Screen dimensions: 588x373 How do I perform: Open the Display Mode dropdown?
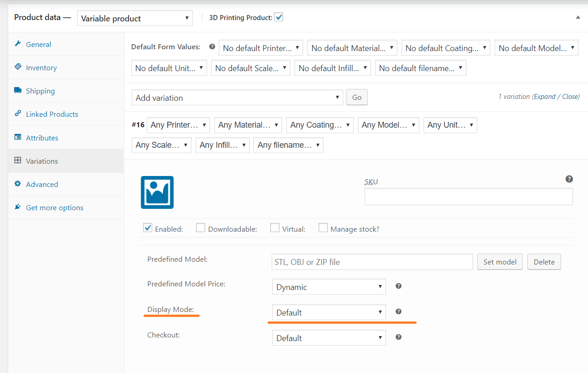point(329,312)
